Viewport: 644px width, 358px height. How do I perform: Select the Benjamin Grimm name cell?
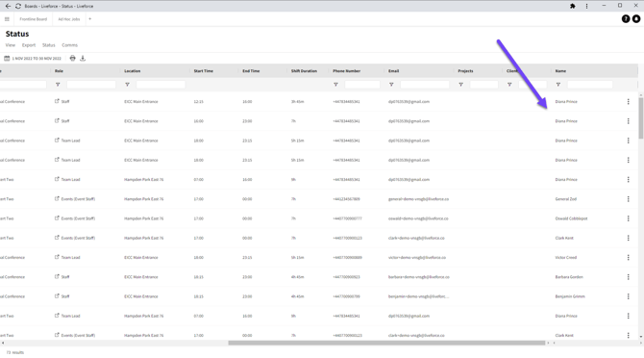[x=570, y=296]
